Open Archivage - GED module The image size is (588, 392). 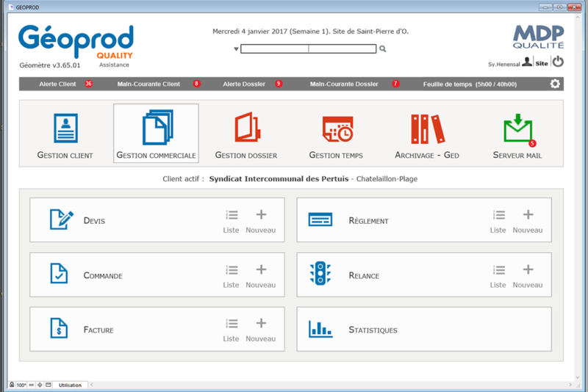428,136
